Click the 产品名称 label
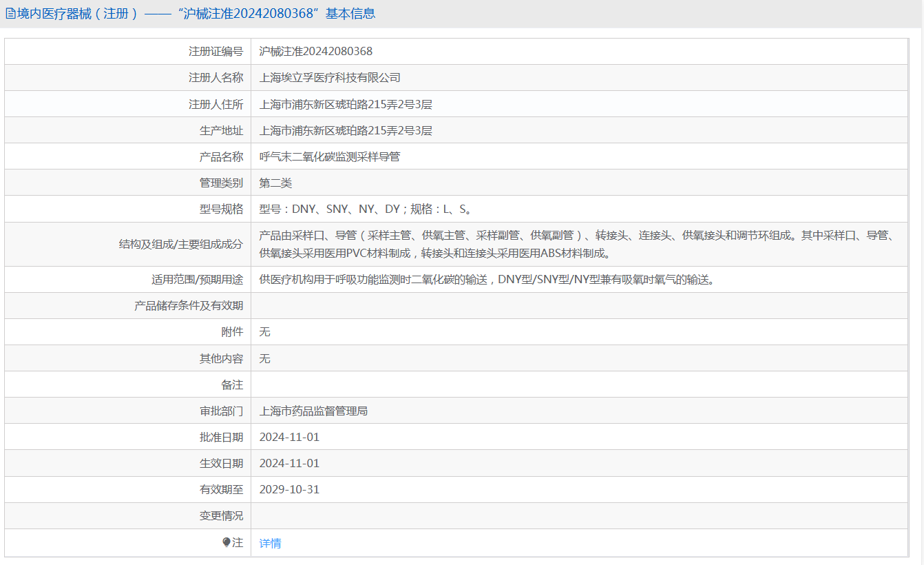 [222, 157]
